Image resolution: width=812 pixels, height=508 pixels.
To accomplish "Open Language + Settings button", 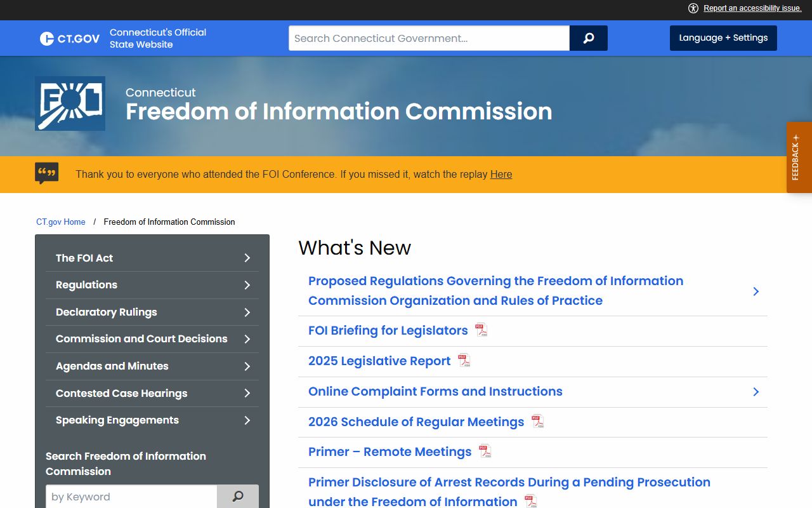I will tap(723, 38).
